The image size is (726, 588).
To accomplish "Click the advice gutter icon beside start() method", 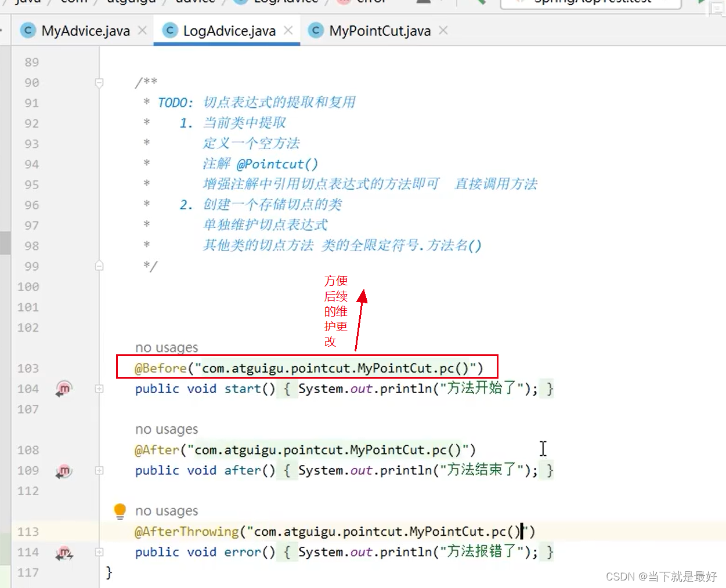I will 63,390.
